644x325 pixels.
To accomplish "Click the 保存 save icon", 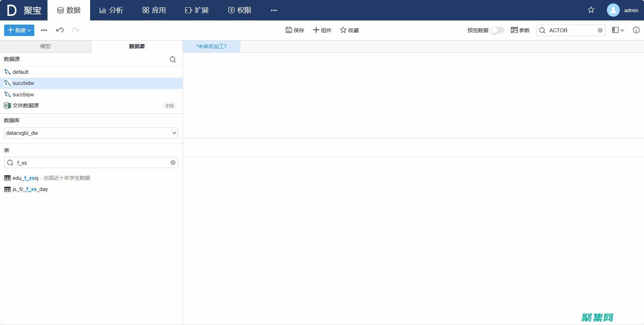I will tap(289, 30).
